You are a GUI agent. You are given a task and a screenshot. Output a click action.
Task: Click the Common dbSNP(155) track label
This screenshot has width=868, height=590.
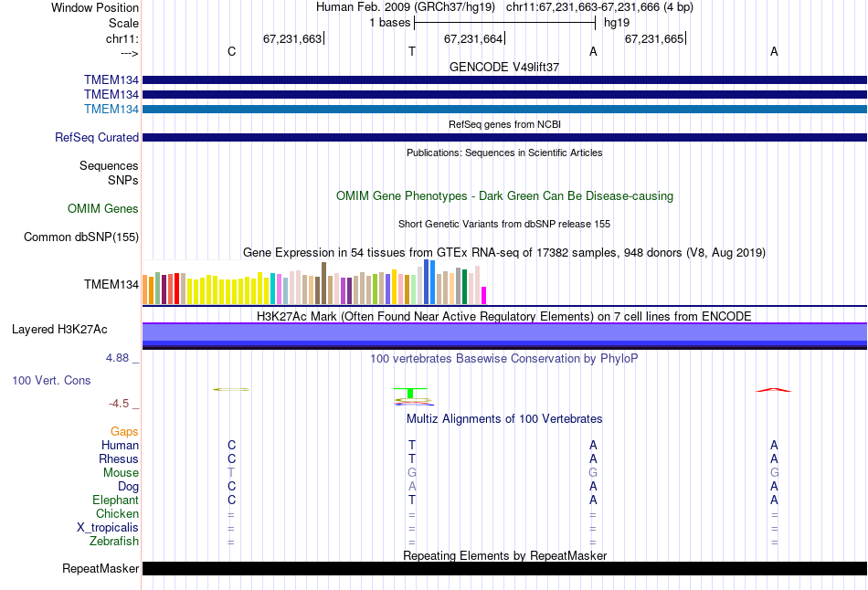point(81,237)
